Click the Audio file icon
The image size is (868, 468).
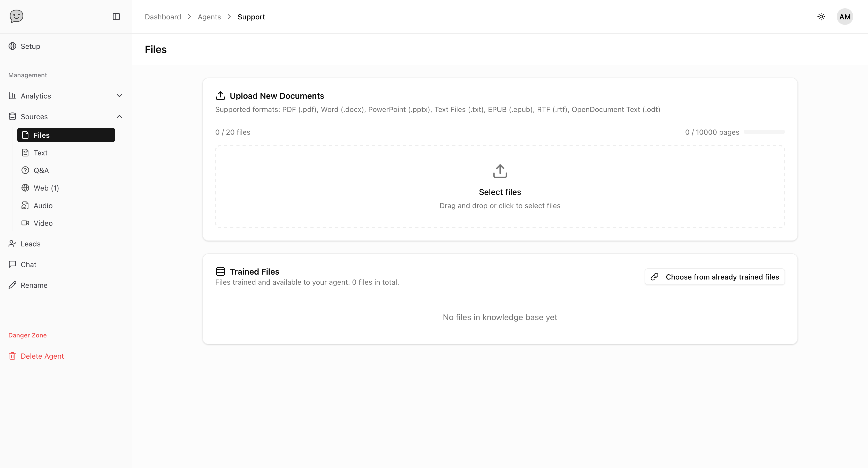[x=25, y=205]
